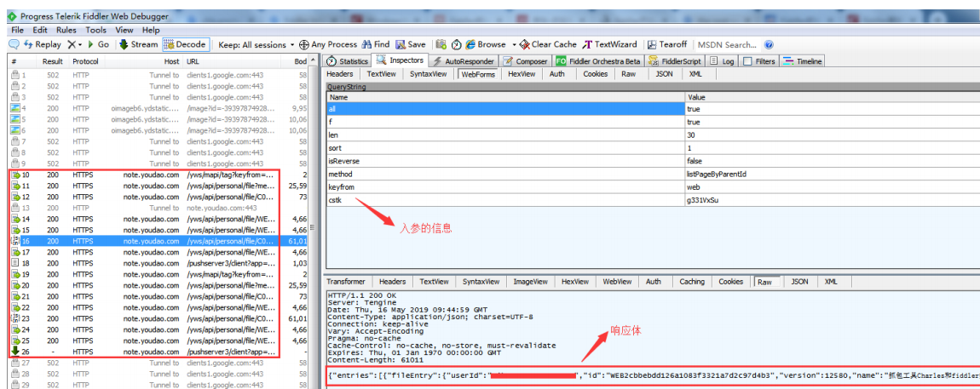Image resolution: width=980 pixels, height=389 pixels.
Task: Toggle the Stream mode button
Action: click(x=138, y=44)
